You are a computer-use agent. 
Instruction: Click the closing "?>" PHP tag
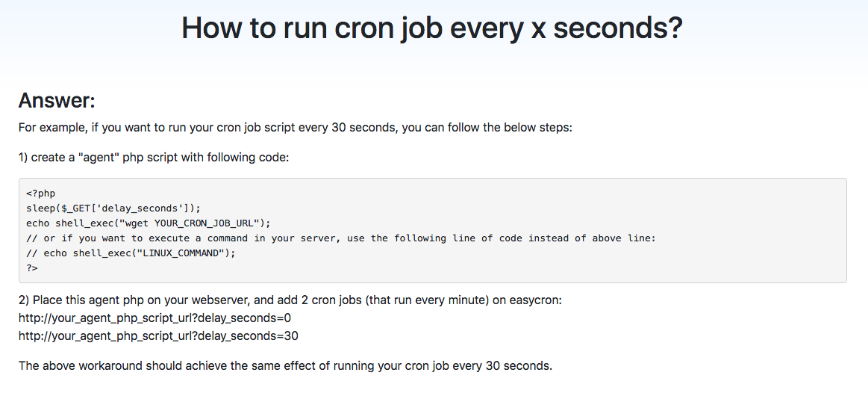point(31,268)
